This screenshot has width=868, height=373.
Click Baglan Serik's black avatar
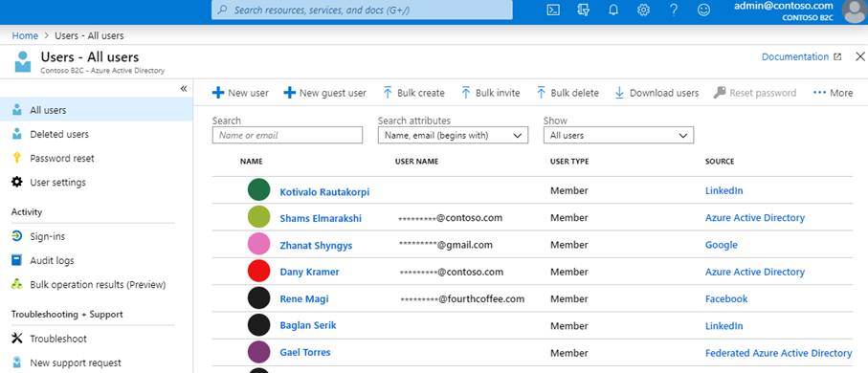[x=258, y=325]
